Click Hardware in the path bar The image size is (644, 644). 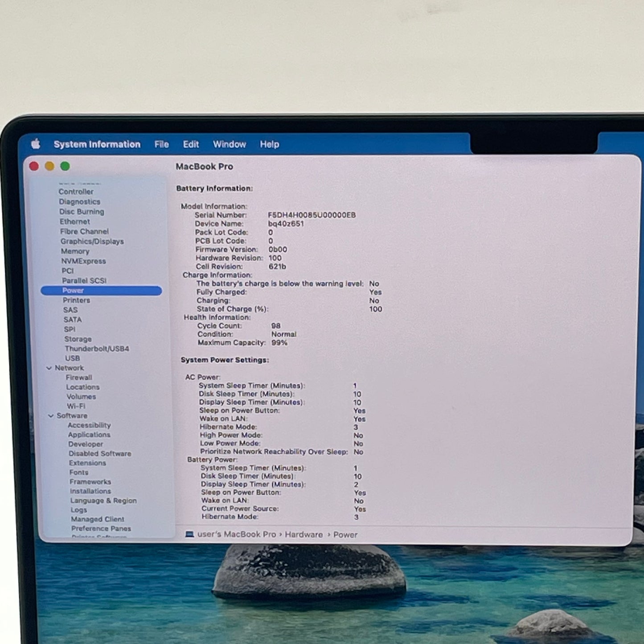pyautogui.click(x=304, y=534)
